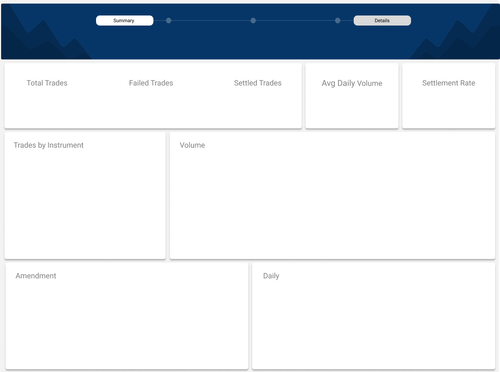This screenshot has height=372, width=500.
Task: Click the Avg Daily Volume card title
Action: (352, 83)
